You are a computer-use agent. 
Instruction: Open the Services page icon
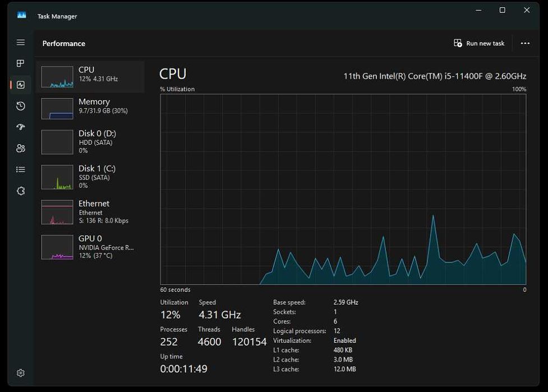[21, 191]
